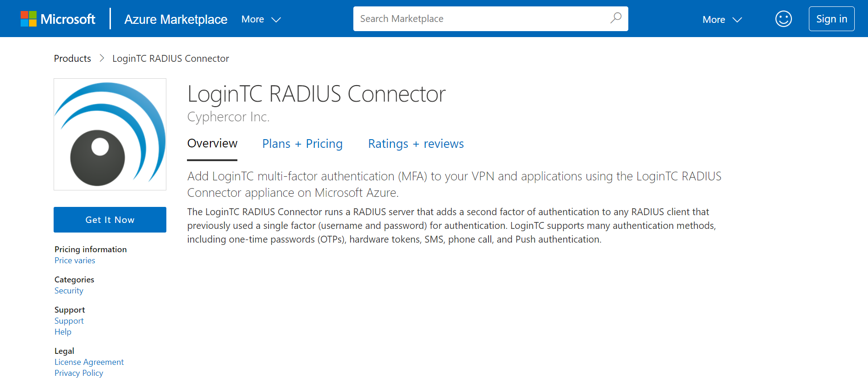This screenshot has width=868, height=390.
Task: Click the LoginTC product logo thumbnail
Action: (110, 134)
